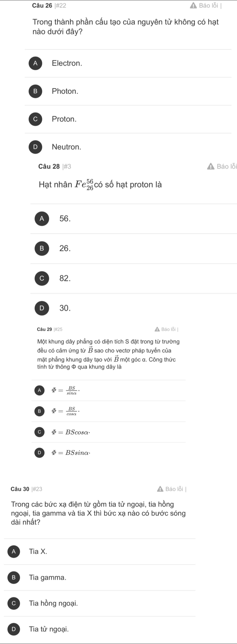Click the warning triangle icon for Câu 28
The image size is (237, 644).
[x=211, y=167]
